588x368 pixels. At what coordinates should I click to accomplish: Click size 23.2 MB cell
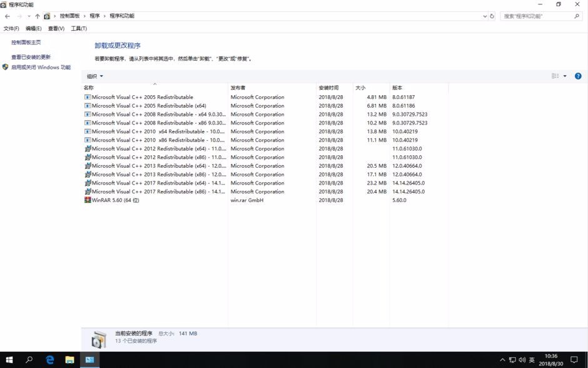tap(377, 183)
